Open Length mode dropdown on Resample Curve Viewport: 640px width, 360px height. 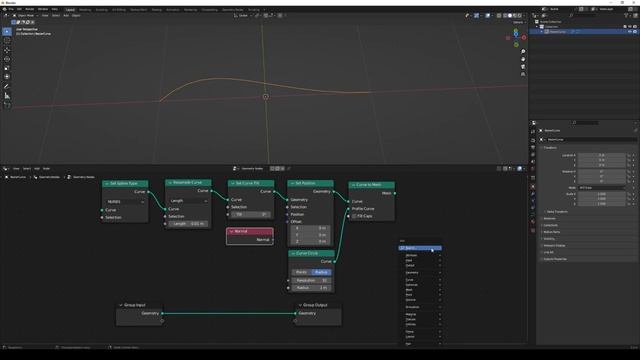coord(189,201)
